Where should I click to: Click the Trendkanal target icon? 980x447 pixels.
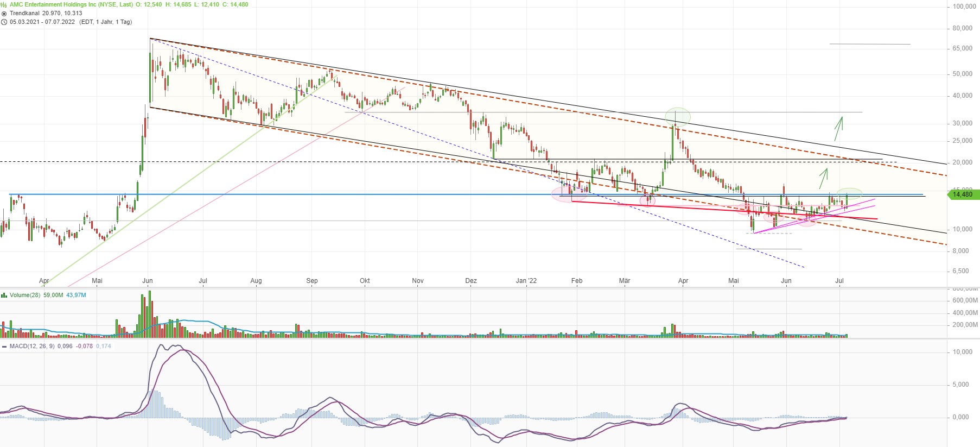point(4,14)
